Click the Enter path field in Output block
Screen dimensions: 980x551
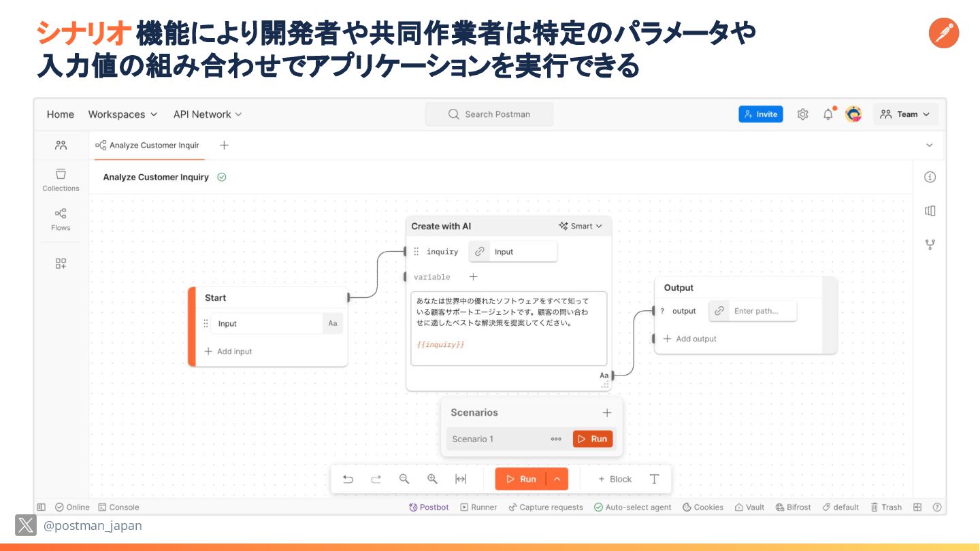[763, 311]
